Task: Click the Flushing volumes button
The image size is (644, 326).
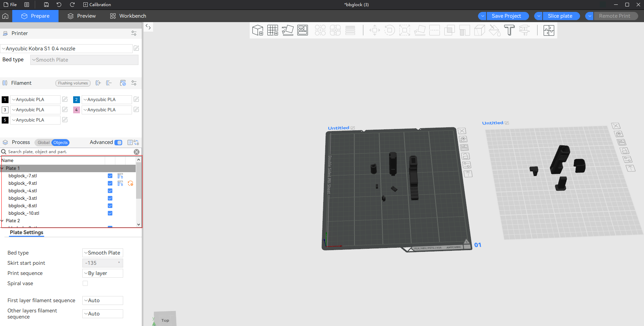Action: [73, 83]
